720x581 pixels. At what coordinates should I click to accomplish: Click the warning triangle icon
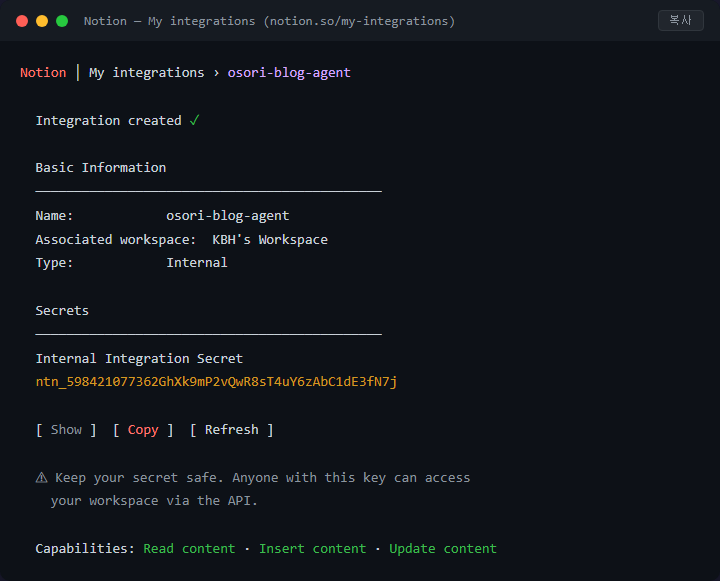click(x=41, y=478)
